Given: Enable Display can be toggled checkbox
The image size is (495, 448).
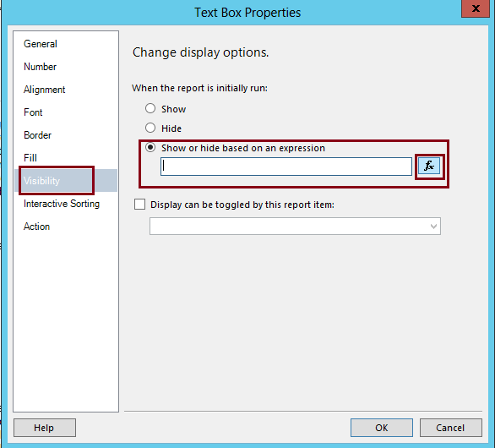Looking at the screenshot, I should (x=140, y=205).
